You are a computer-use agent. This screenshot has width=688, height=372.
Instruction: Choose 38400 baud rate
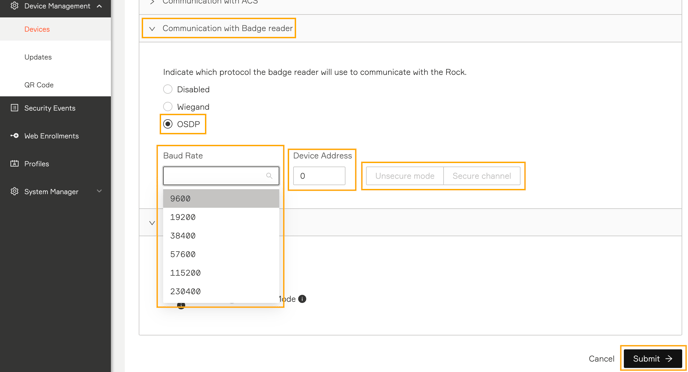coord(221,236)
